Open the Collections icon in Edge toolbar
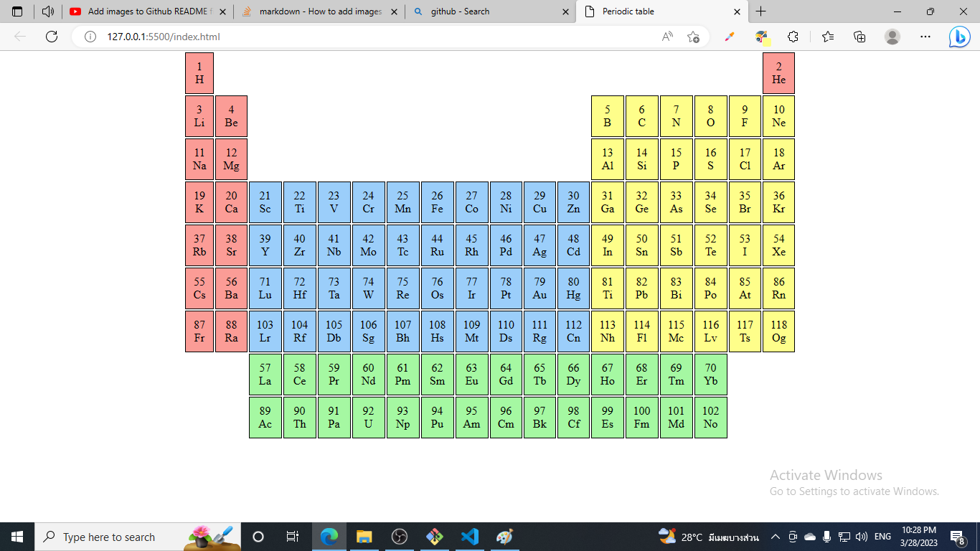 click(x=859, y=36)
